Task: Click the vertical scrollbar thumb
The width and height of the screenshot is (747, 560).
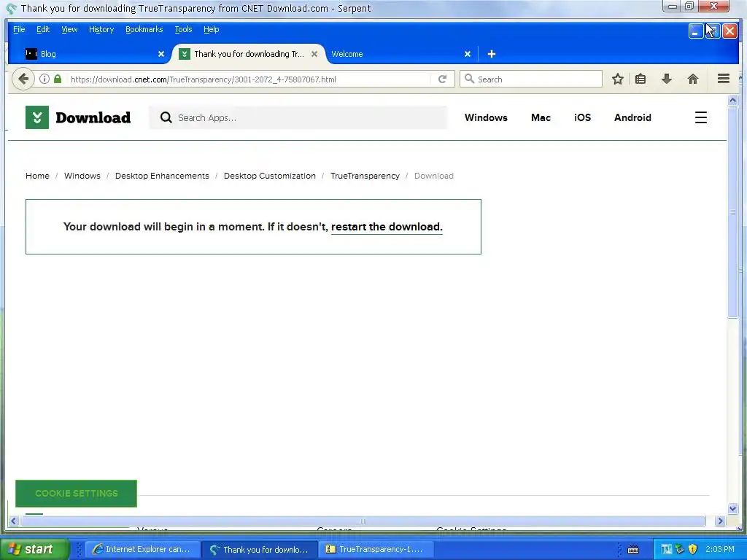Action: [x=732, y=212]
